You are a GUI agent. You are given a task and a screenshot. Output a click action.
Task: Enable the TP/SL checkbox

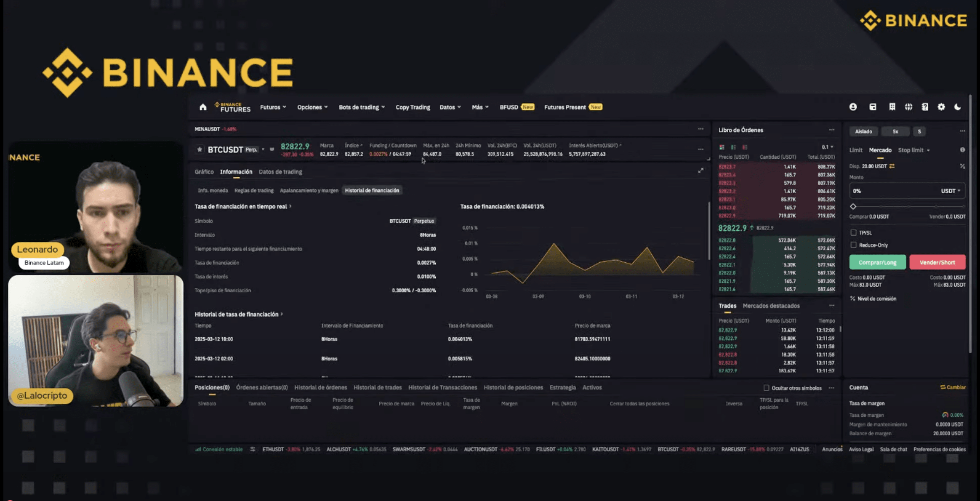coord(853,232)
